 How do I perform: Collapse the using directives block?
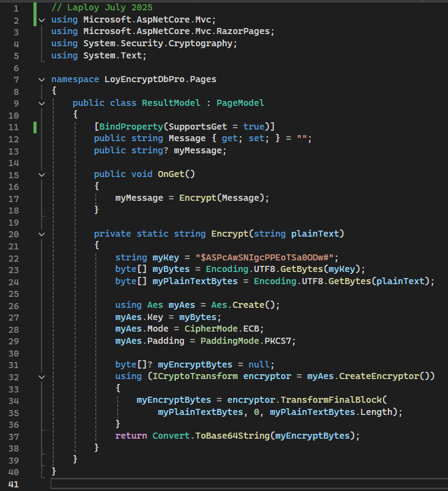(x=41, y=19)
